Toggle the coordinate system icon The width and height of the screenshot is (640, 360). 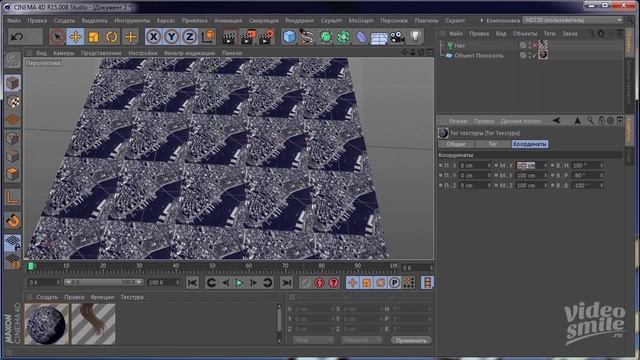pos(208,37)
